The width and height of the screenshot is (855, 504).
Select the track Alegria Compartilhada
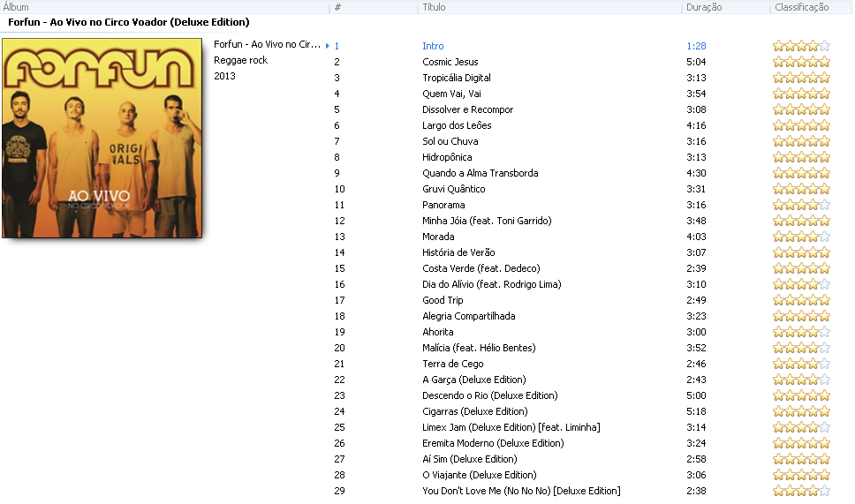coord(468,316)
